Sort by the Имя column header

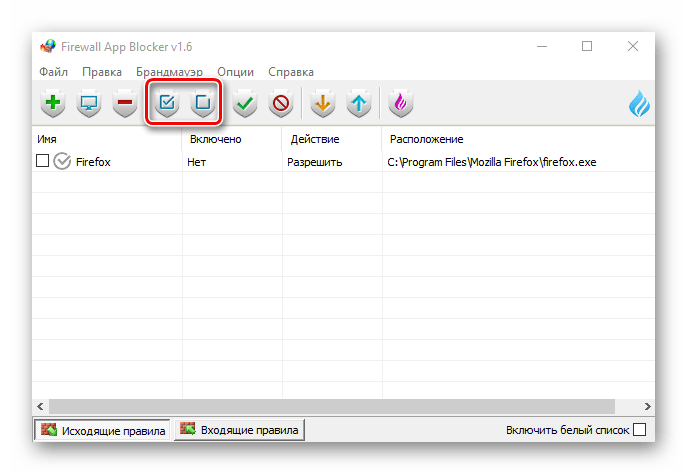coord(107,139)
